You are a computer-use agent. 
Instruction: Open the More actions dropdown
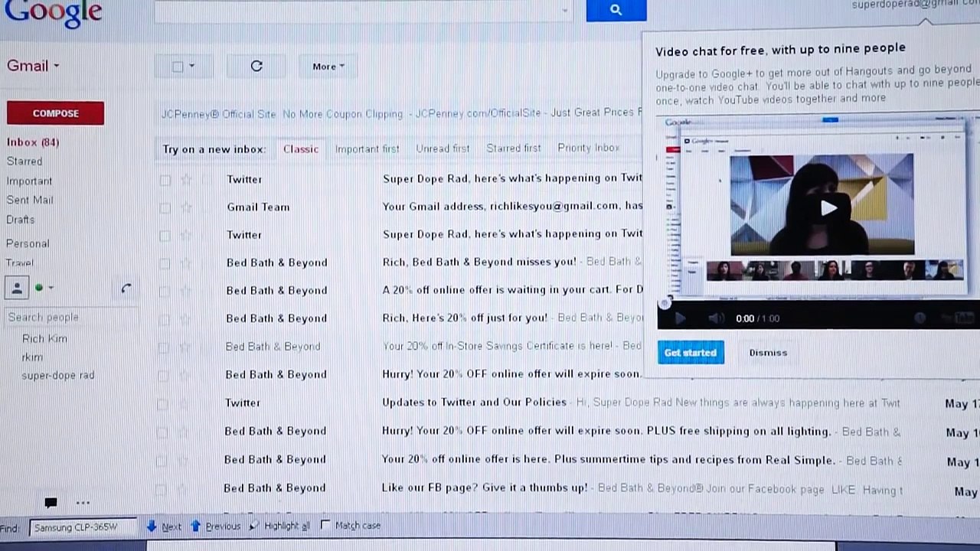[x=328, y=67]
